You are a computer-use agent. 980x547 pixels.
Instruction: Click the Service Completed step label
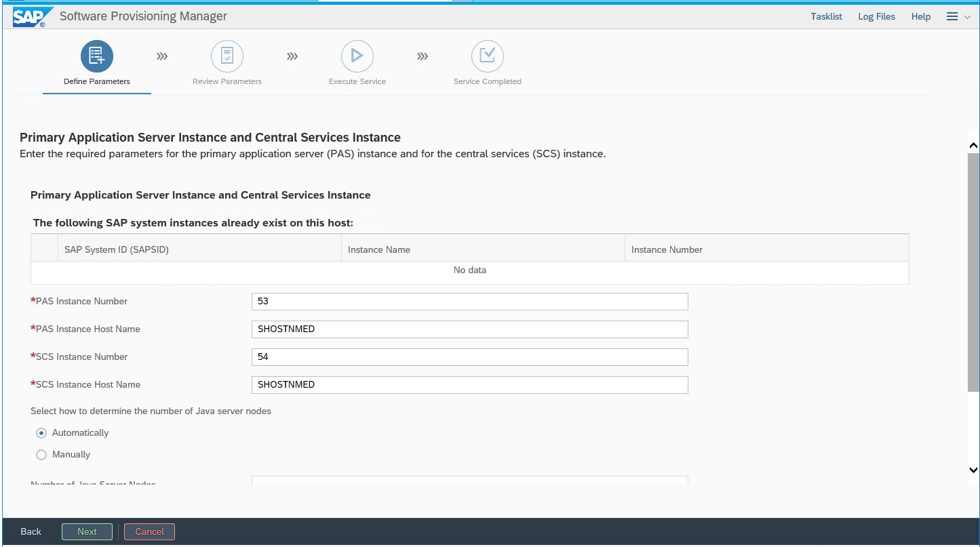tap(488, 81)
